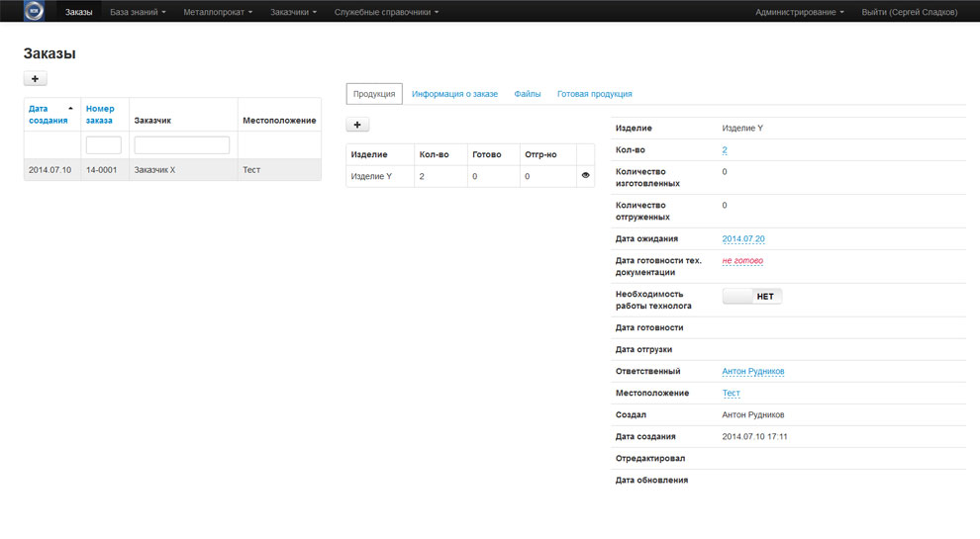Sort by Дата создания column header
The width and height of the screenshot is (980, 539).
coord(49,114)
